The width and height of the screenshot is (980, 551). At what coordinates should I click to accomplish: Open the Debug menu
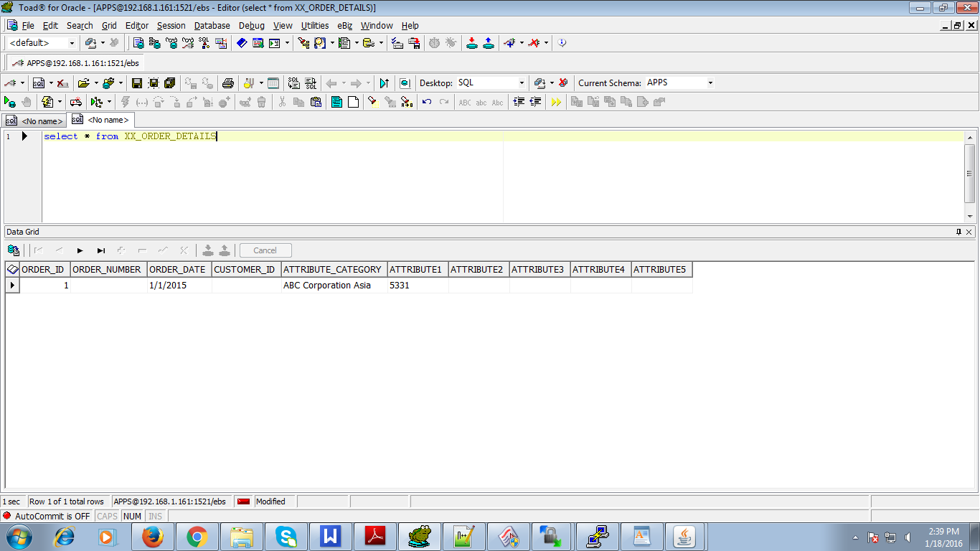252,26
